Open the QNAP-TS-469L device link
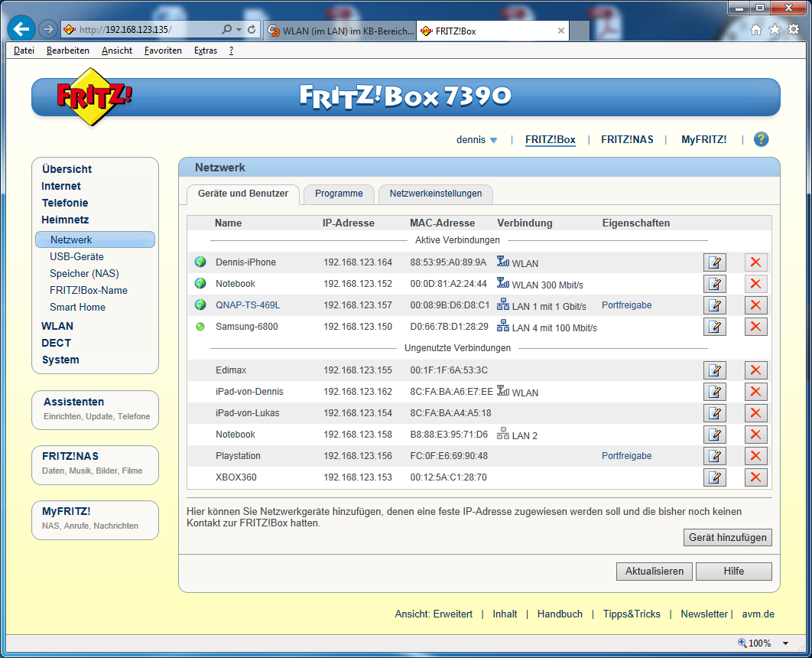 click(x=248, y=305)
